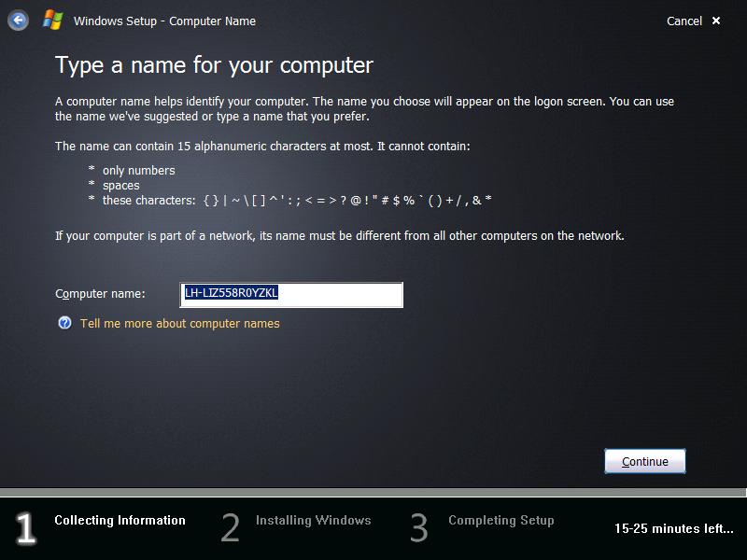Go back using the blue arrow button
The image size is (747, 560).
pyautogui.click(x=18, y=21)
